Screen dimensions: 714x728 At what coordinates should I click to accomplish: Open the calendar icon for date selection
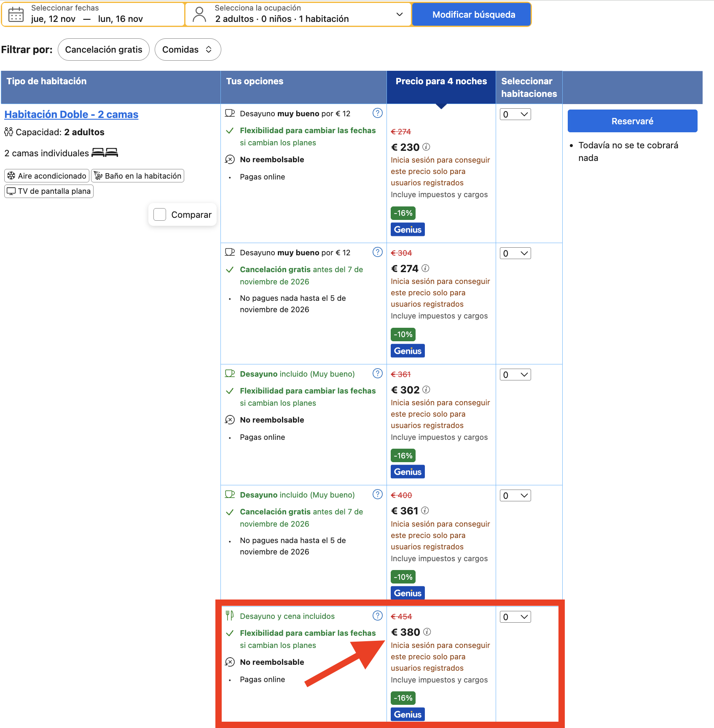pos(16,14)
